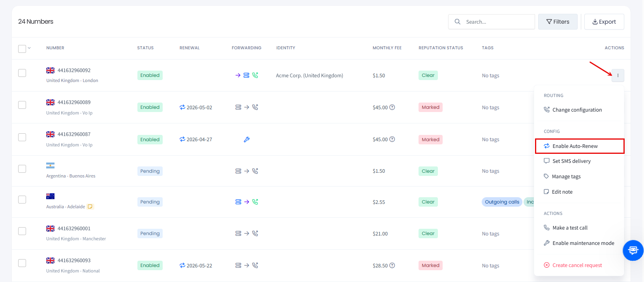Image resolution: width=644 pixels, height=282 pixels.
Task: Click the maintenance wrench icon for 441632960087
Action: [x=246, y=140]
